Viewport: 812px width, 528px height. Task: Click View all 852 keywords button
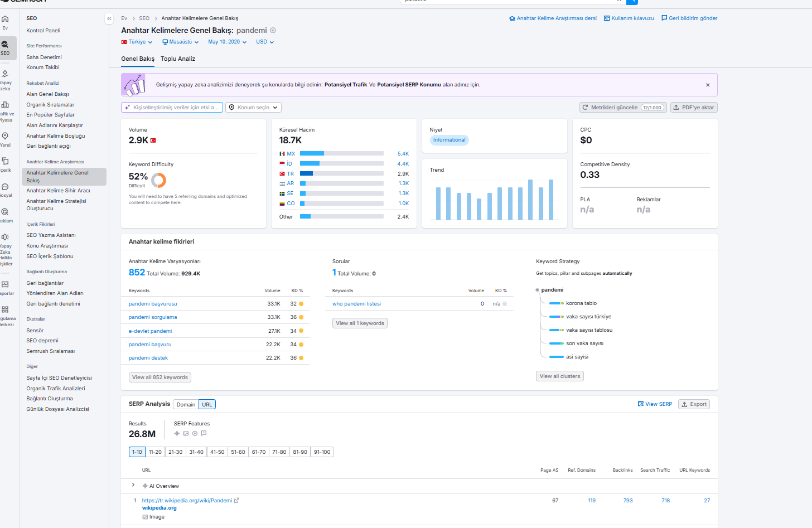point(160,377)
